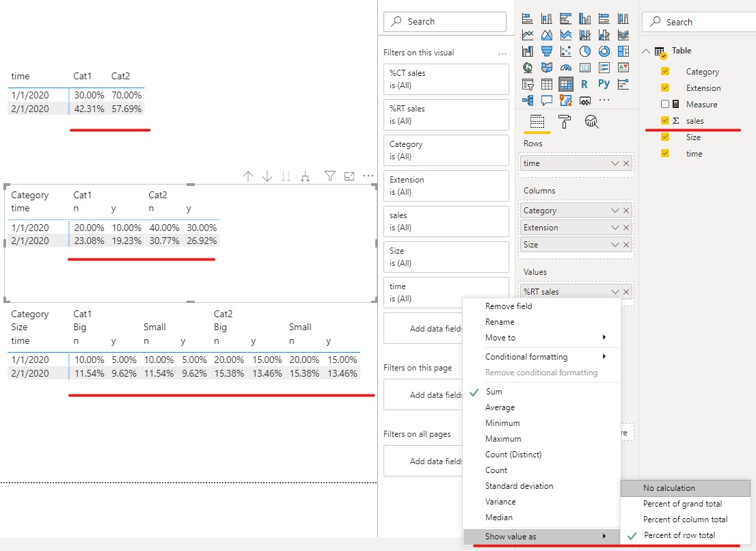Choose the Area chart visualization
Viewport: 756px width, 551px height.
pyautogui.click(x=547, y=35)
